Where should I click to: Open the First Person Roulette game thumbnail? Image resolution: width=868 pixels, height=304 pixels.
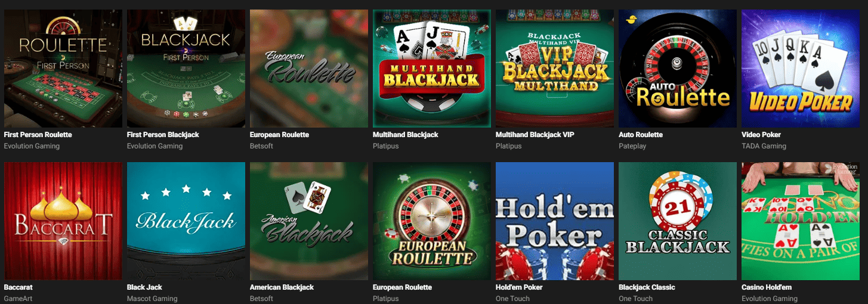click(63, 69)
